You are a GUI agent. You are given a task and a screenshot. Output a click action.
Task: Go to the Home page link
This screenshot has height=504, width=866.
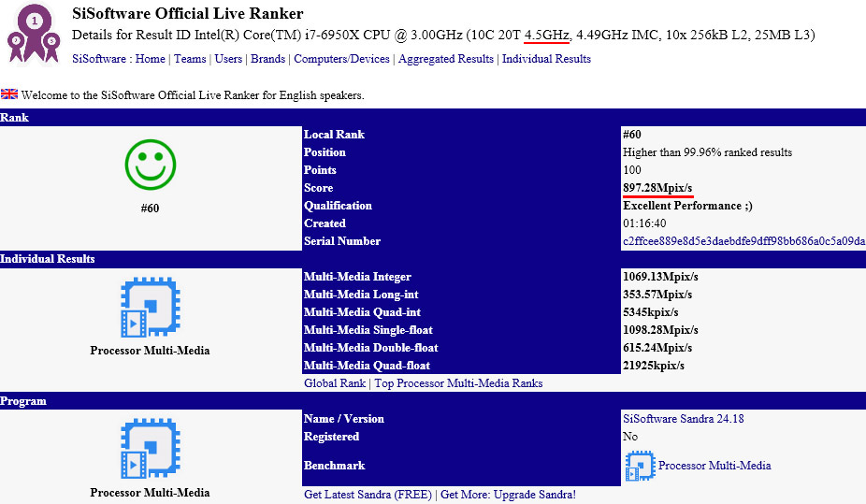coord(151,59)
